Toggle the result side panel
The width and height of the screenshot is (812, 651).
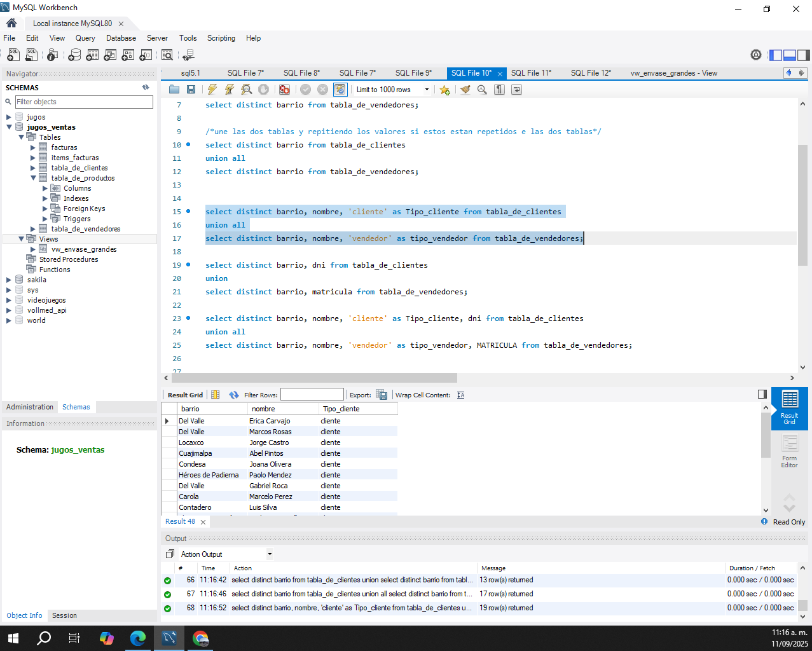(x=762, y=394)
